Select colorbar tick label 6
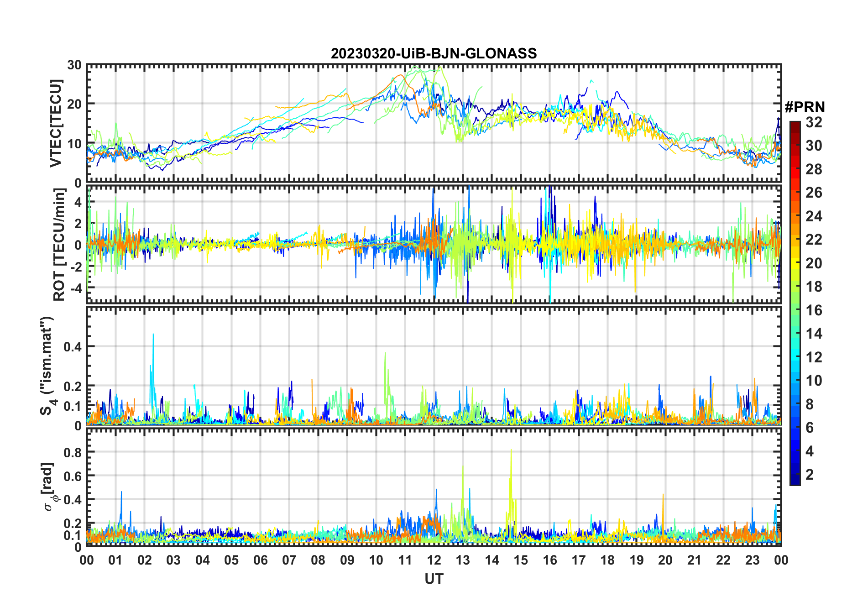The image size is (868, 607). pyautogui.click(x=810, y=428)
